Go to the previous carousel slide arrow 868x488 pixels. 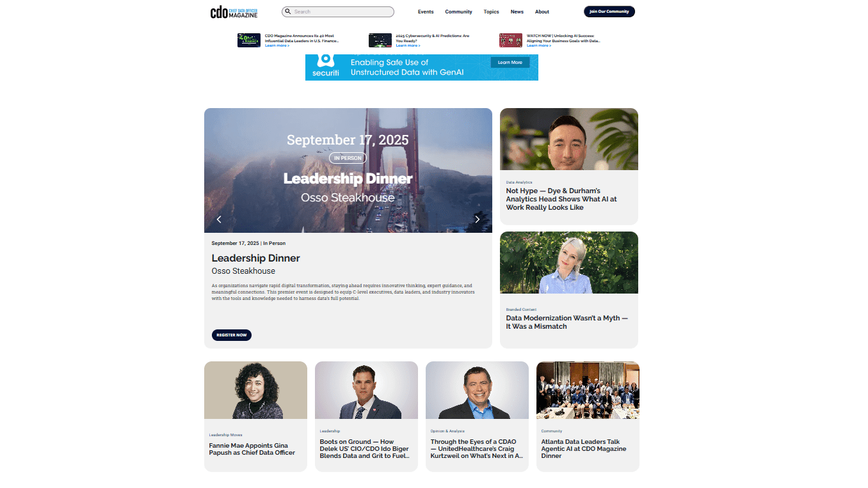point(219,219)
